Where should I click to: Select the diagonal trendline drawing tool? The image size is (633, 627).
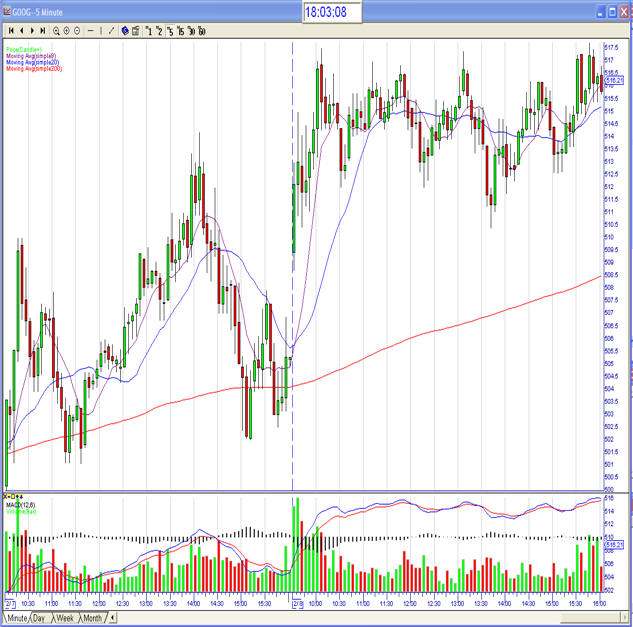111,31
